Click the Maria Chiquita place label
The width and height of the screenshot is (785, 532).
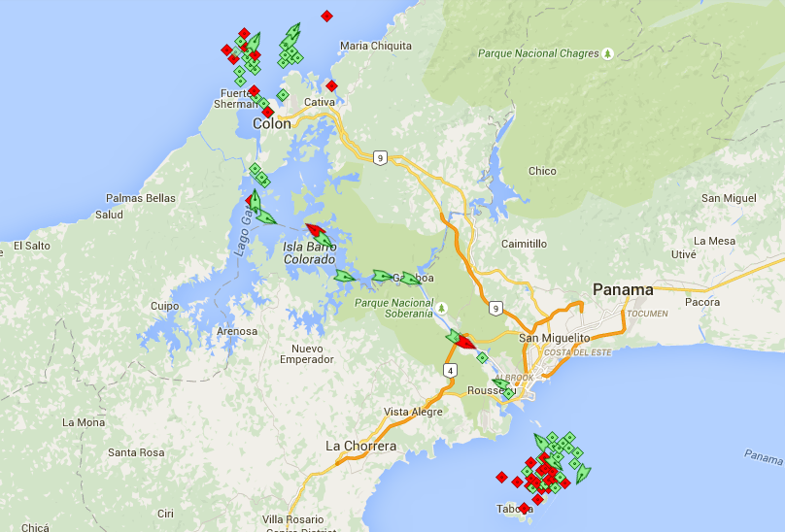(x=376, y=46)
